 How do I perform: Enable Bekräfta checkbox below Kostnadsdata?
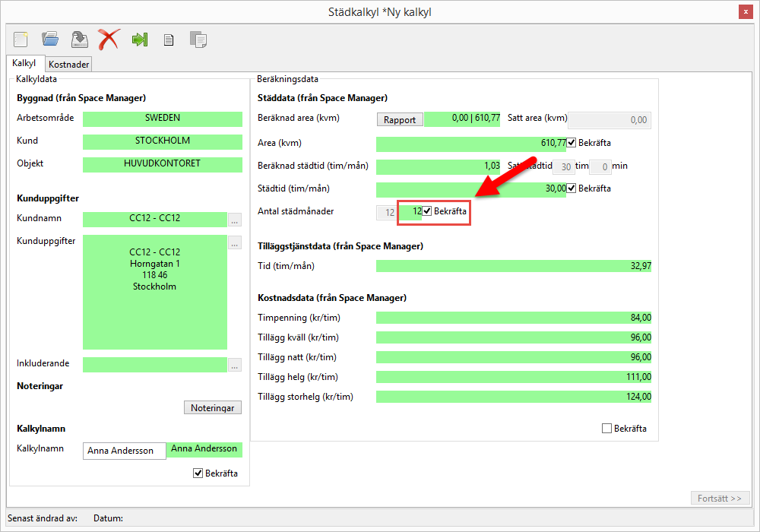coord(606,429)
